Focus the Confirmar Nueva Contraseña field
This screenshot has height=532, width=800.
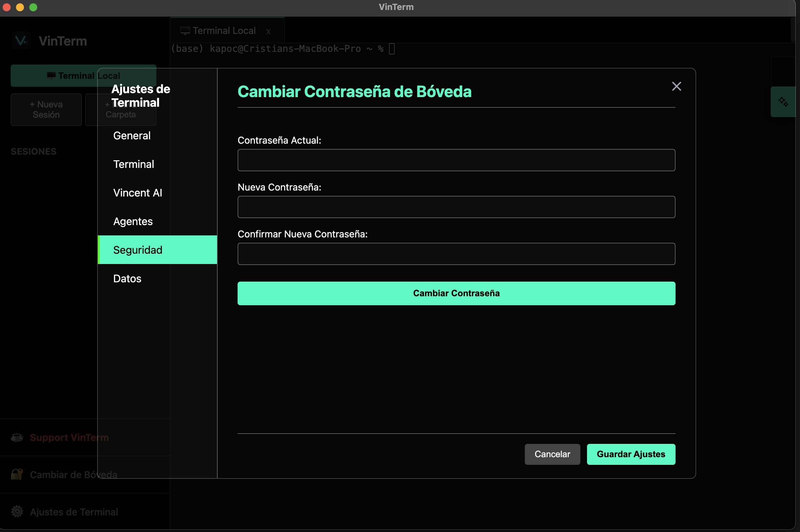coord(456,254)
